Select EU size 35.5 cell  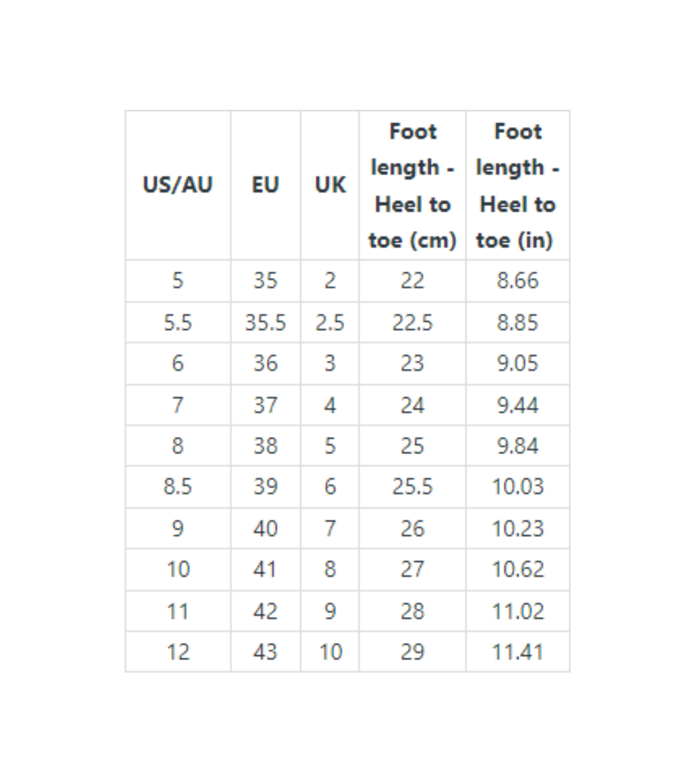click(x=265, y=323)
